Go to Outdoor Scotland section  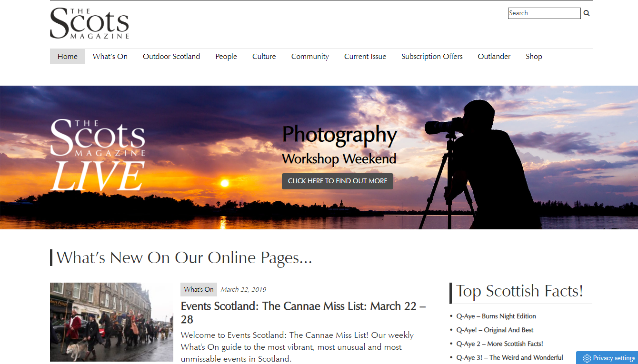click(x=171, y=57)
